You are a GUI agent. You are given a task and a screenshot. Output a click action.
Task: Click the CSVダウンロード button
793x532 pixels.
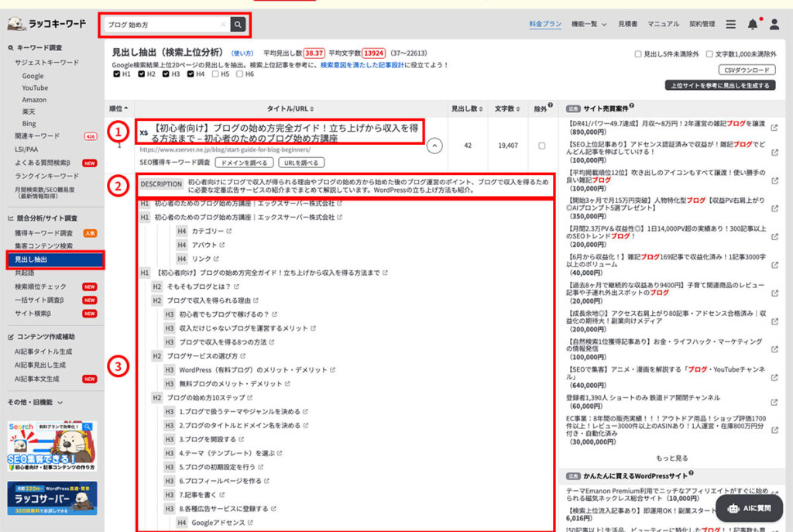click(747, 70)
